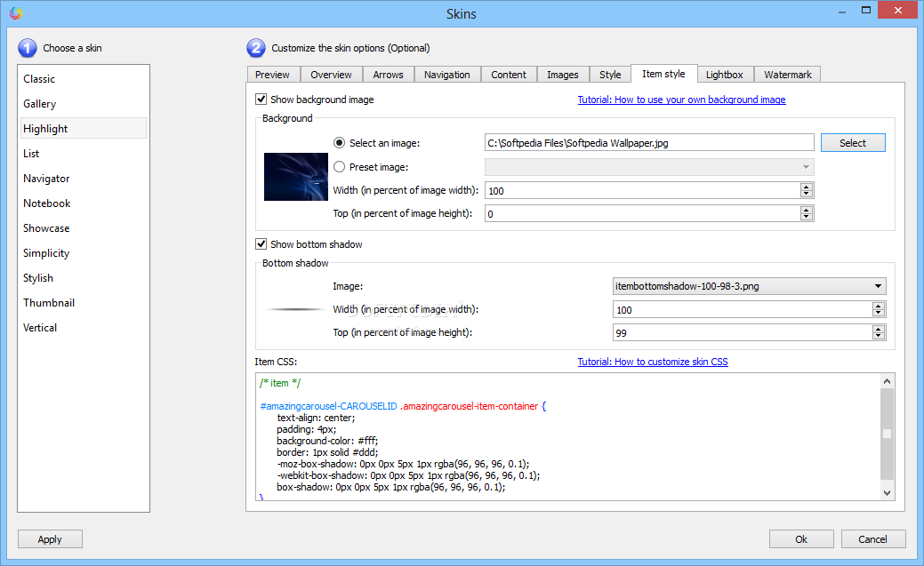Click the image path input field

(x=649, y=142)
